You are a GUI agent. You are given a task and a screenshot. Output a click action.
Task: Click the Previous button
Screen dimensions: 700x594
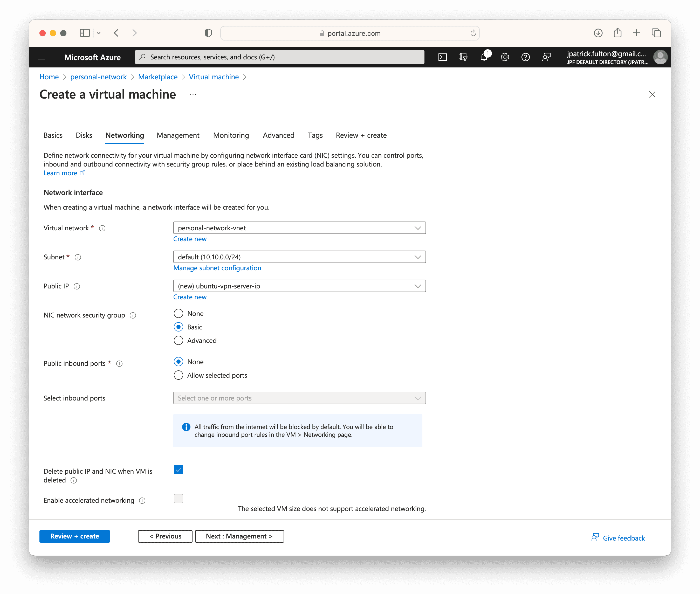[165, 536]
